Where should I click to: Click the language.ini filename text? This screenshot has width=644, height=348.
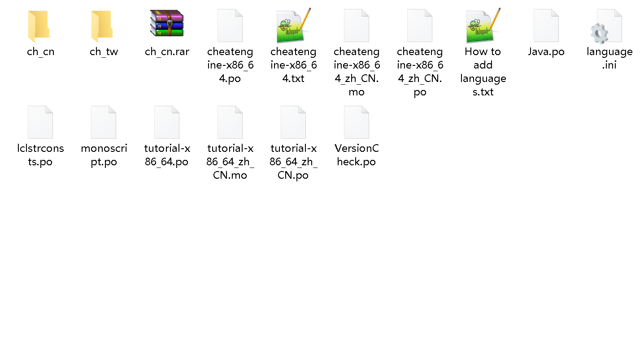(x=609, y=59)
